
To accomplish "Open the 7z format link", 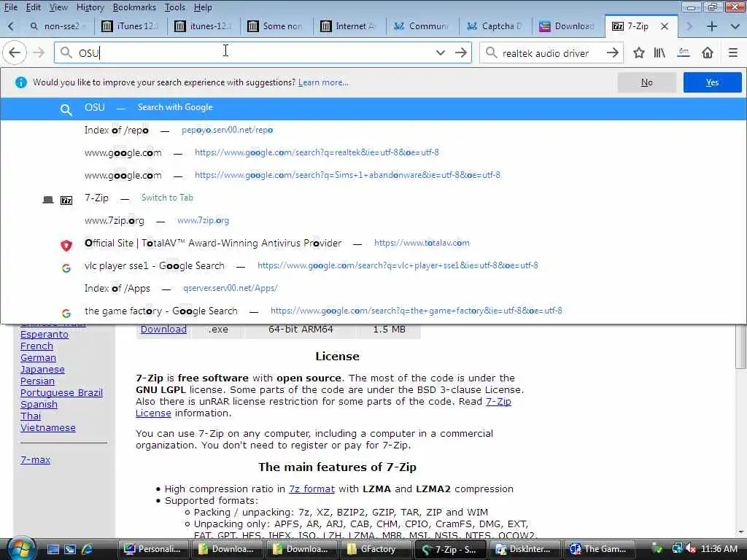I will tap(311, 489).
